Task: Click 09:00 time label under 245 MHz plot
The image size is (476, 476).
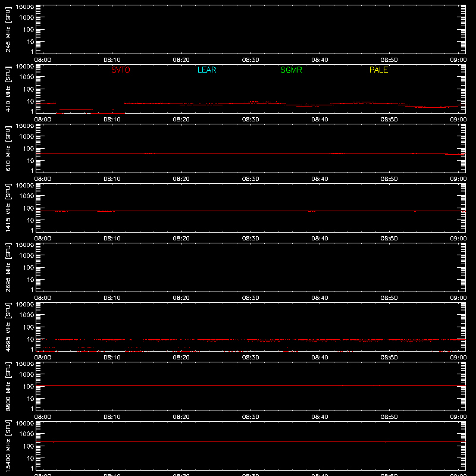Action: click(458, 60)
